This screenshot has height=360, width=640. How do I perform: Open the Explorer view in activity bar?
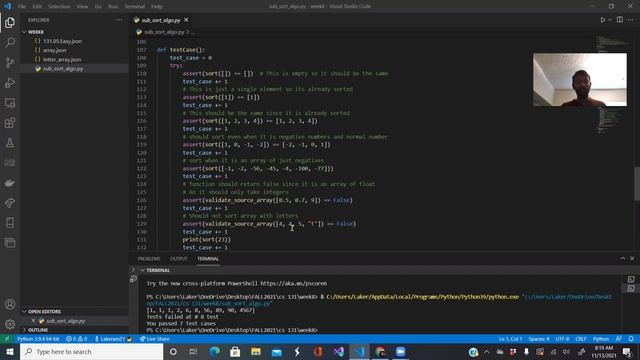point(10,22)
